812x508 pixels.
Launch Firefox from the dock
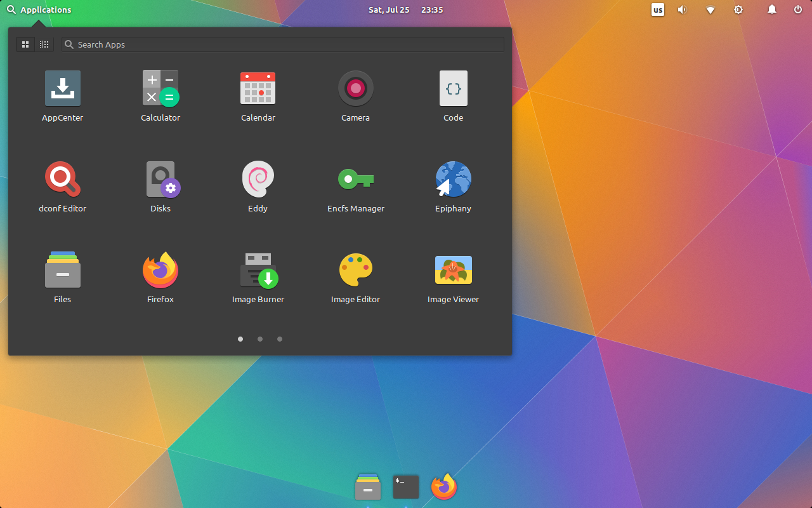(444, 487)
